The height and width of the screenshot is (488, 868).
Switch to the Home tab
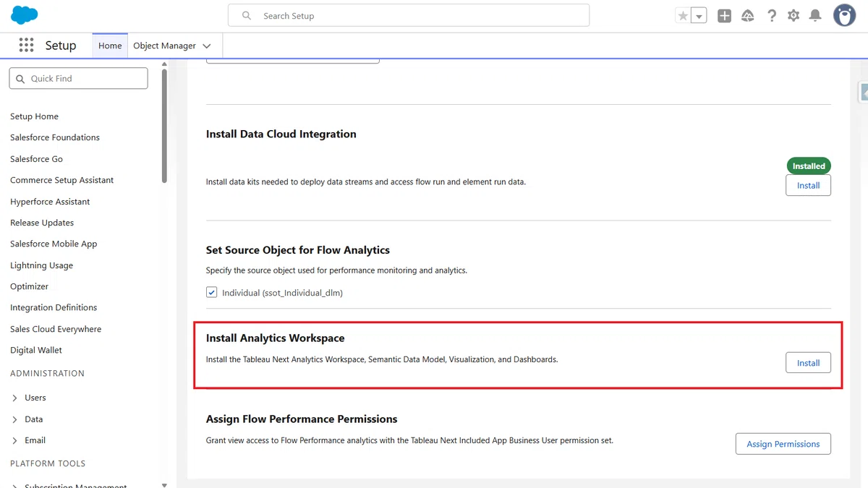[x=110, y=46]
